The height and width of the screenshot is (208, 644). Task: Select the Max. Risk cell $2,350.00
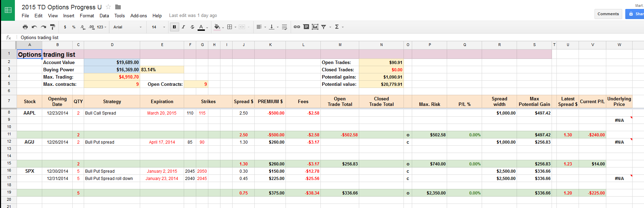(x=429, y=193)
